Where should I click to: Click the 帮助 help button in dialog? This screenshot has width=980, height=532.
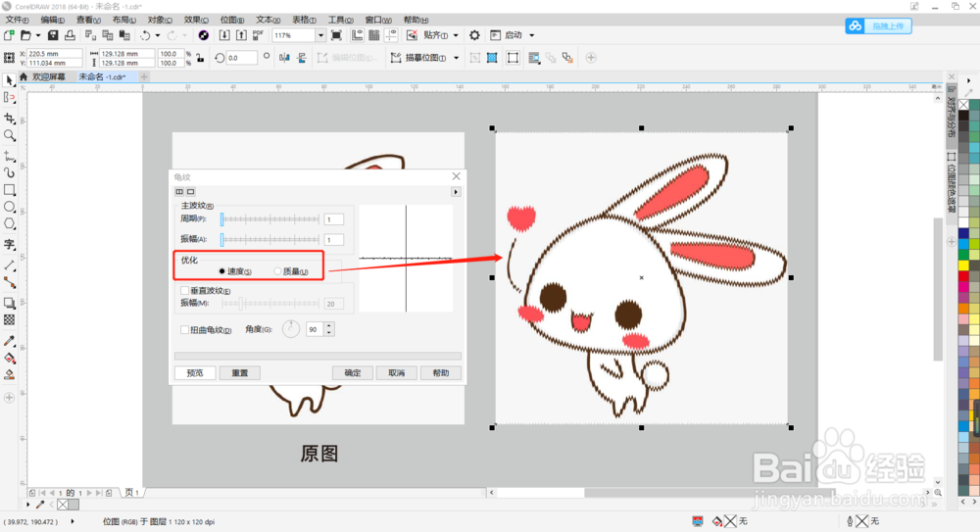pyautogui.click(x=441, y=373)
